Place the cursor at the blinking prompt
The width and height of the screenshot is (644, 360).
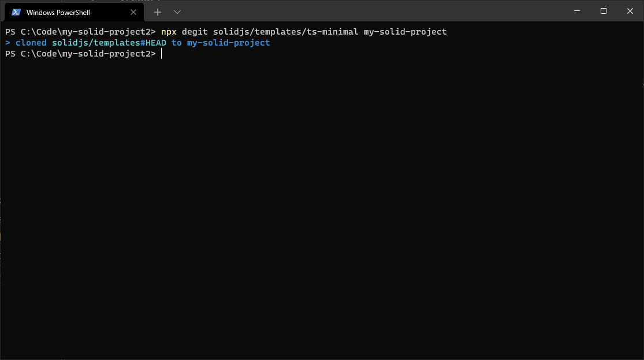click(x=162, y=53)
